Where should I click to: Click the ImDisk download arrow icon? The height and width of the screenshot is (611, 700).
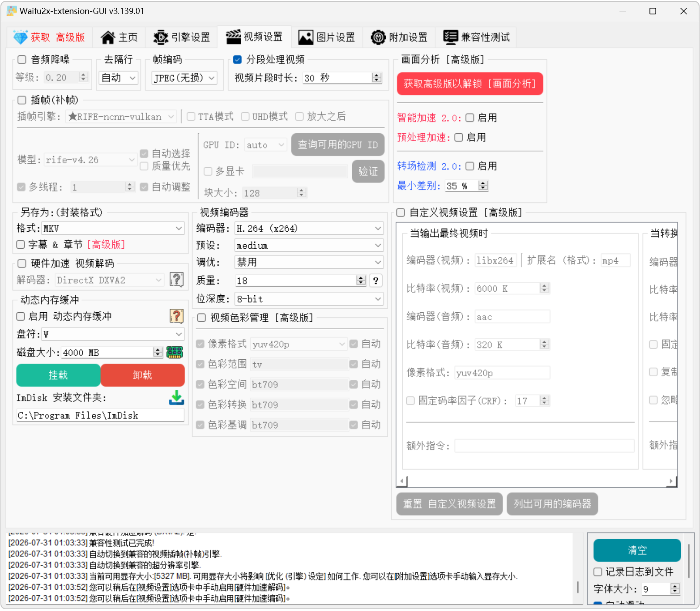click(x=176, y=397)
